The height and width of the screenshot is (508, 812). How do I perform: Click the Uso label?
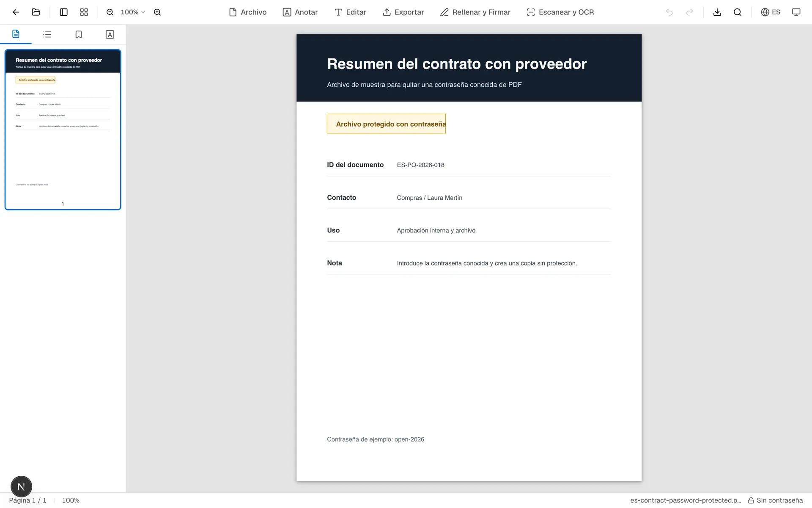(x=333, y=230)
